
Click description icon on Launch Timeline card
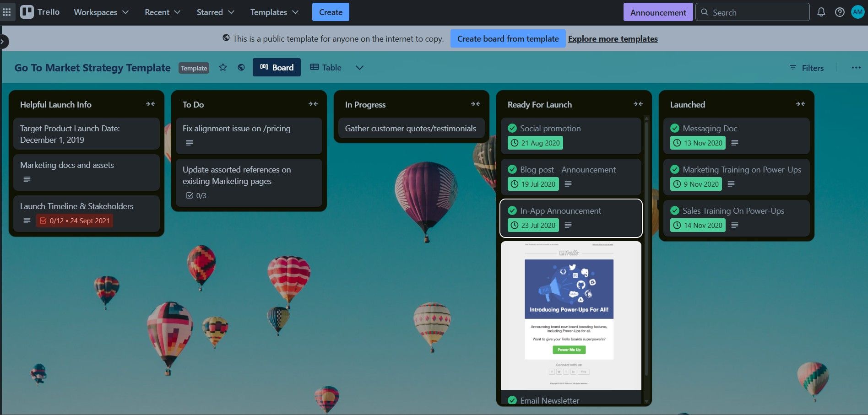(x=27, y=221)
